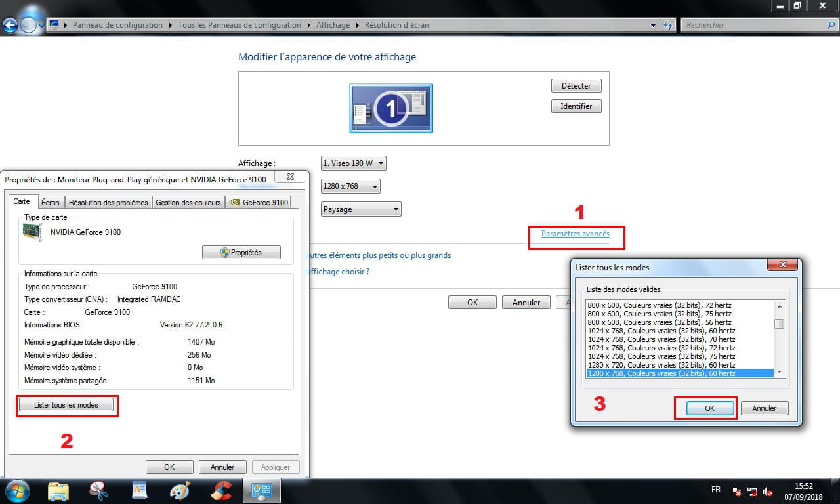Image resolution: width=840 pixels, height=504 pixels.
Task: Click the NVIDIA GeForce 9100 card icon
Action: 32,232
